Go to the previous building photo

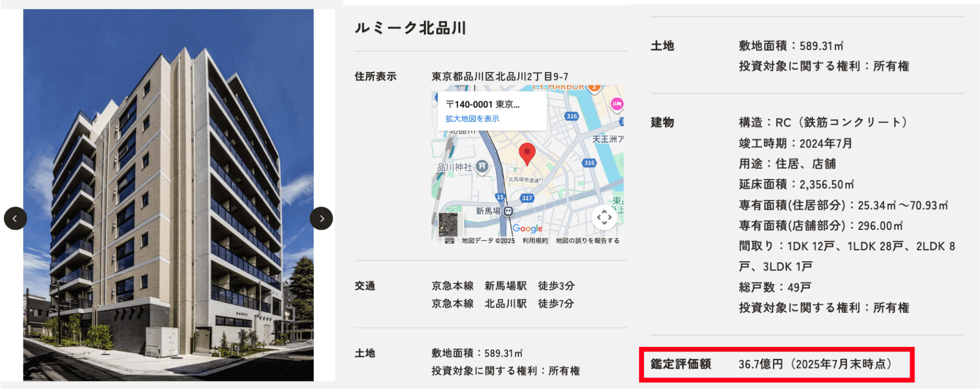(x=15, y=219)
